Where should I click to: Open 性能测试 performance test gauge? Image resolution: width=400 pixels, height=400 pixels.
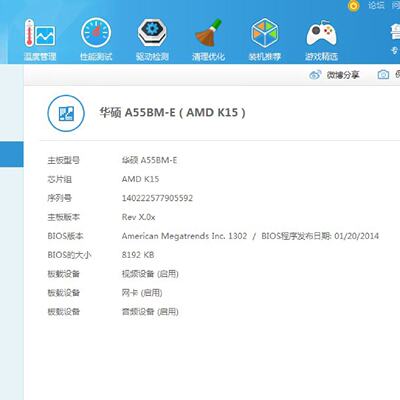96,40
